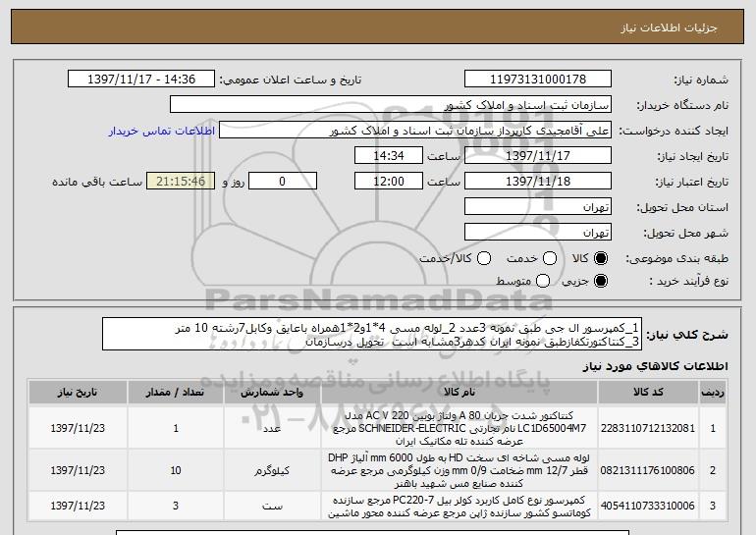Select the کالا radio button
This screenshot has height=535, width=756.
click(601, 258)
